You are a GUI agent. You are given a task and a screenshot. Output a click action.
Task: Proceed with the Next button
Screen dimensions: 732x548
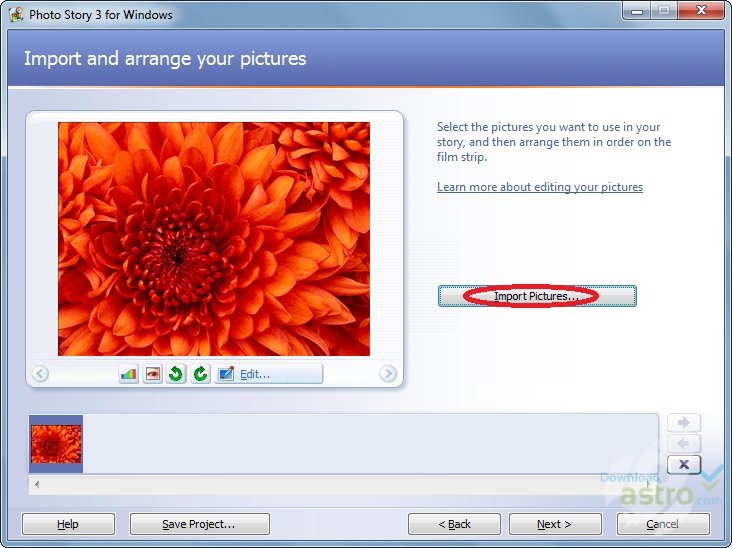pyautogui.click(x=555, y=524)
